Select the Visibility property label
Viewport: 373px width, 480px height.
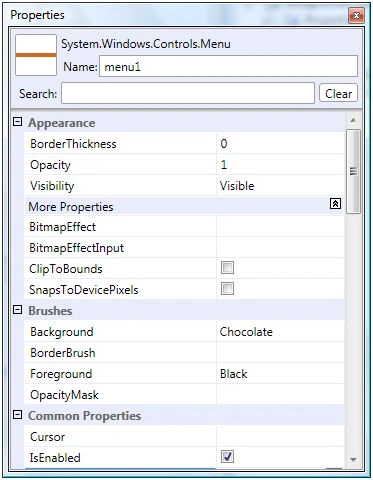pyautogui.click(x=52, y=186)
